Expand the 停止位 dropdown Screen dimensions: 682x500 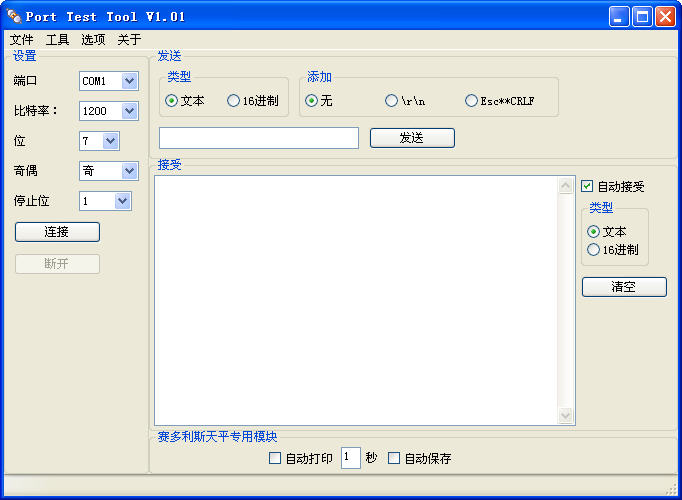click(123, 201)
